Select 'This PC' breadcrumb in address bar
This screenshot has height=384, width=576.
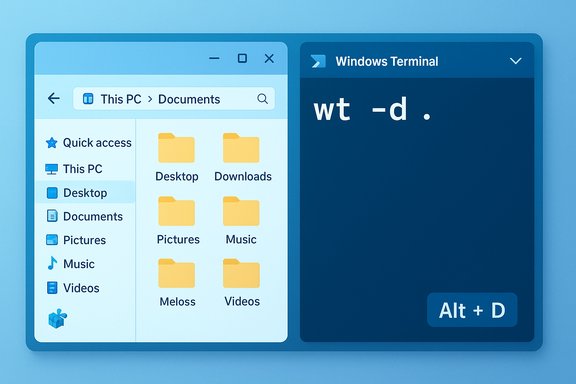point(121,99)
